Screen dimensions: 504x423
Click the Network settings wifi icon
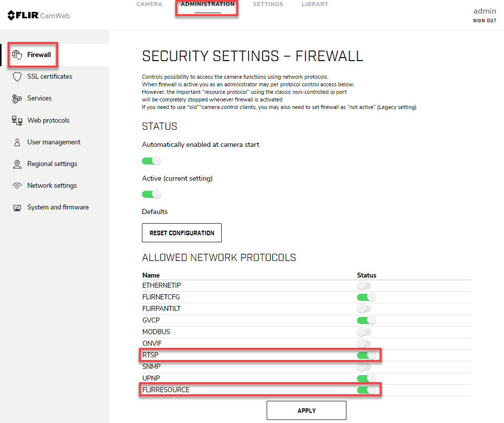17,186
